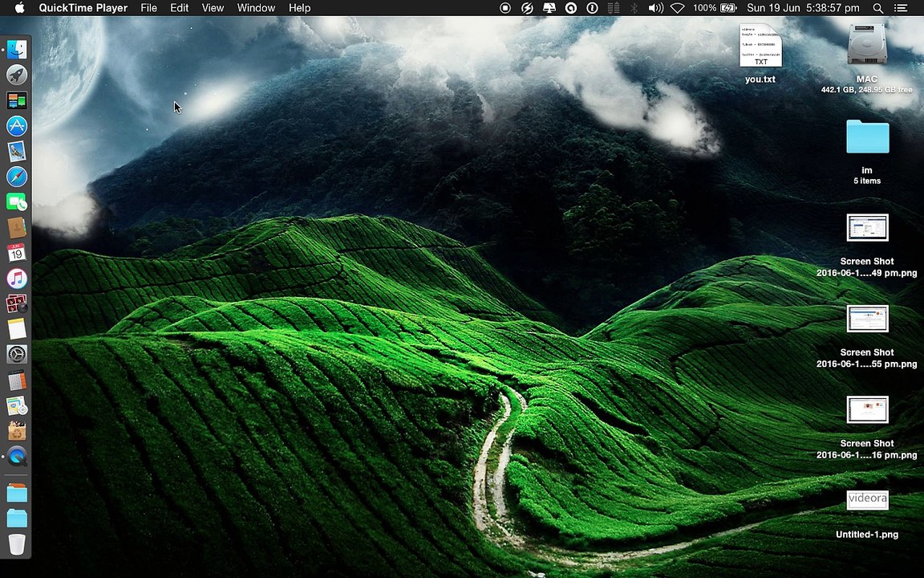Open the lower blue folder in Dock
924x578 pixels.
pyautogui.click(x=17, y=519)
